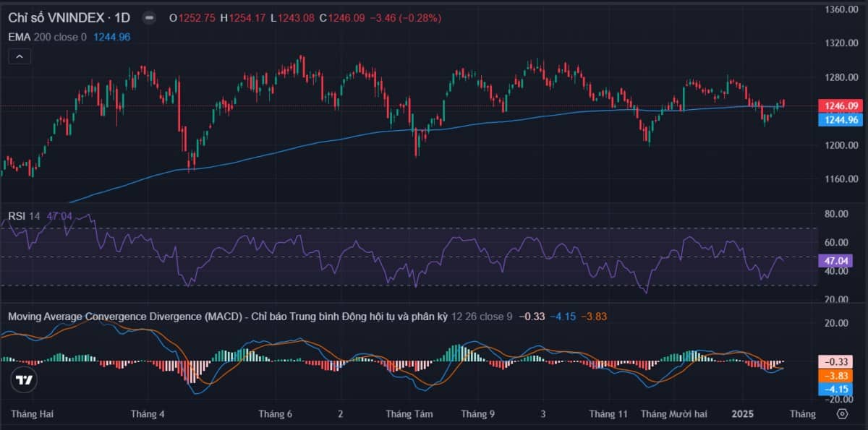
Task: Click the change −3.46 (−0.28%) text
Action: (x=405, y=18)
